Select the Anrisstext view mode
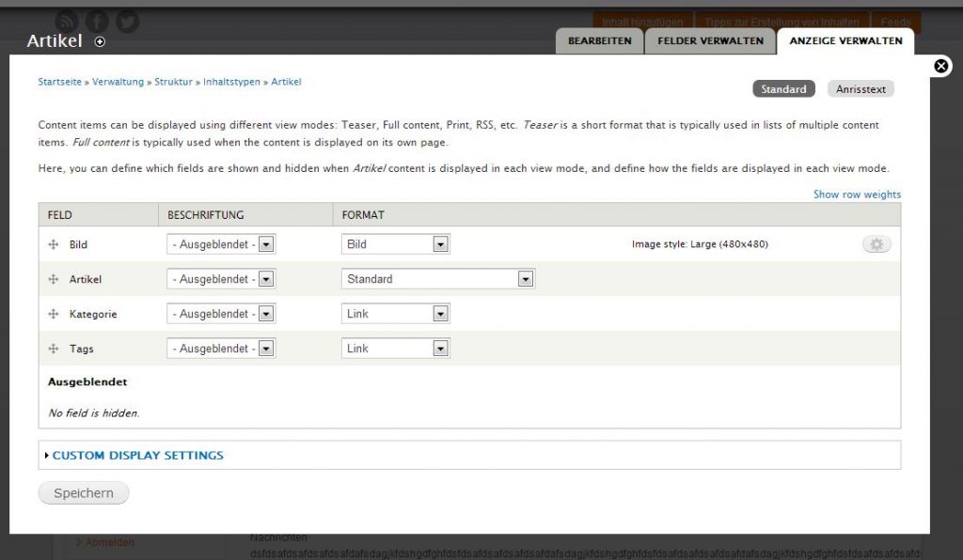The image size is (963, 560). pos(860,89)
